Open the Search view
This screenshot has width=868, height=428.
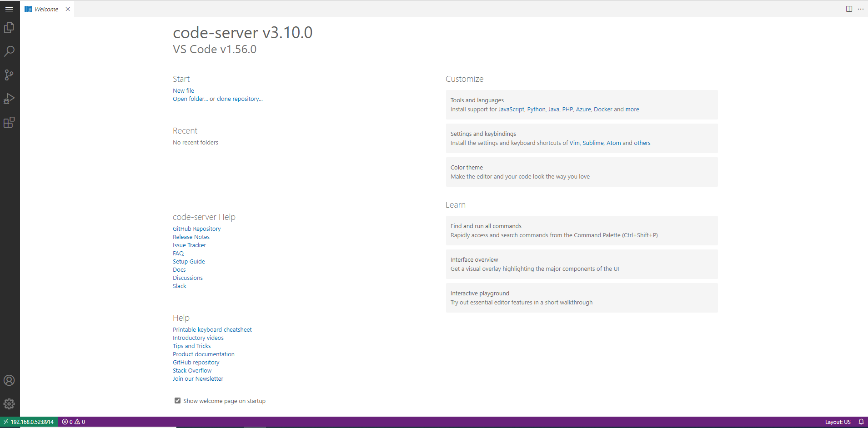tap(10, 51)
